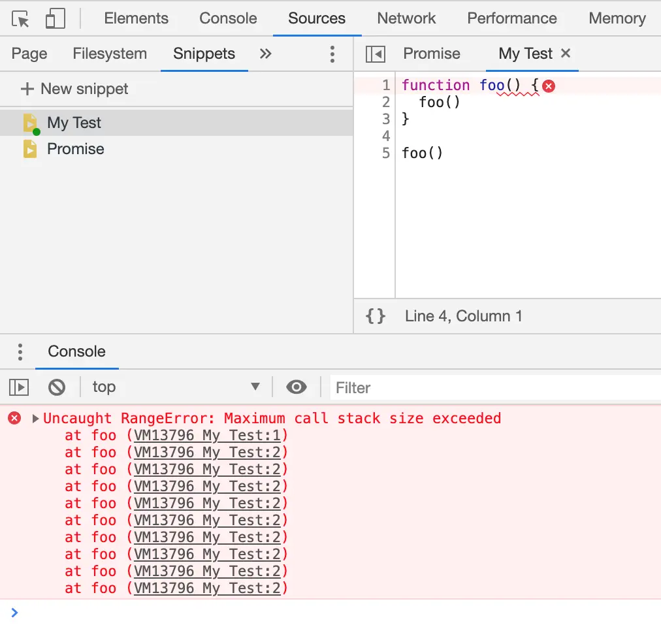The width and height of the screenshot is (661, 644).
Task: Pretty print code with curly braces icon
Action: pyautogui.click(x=375, y=316)
